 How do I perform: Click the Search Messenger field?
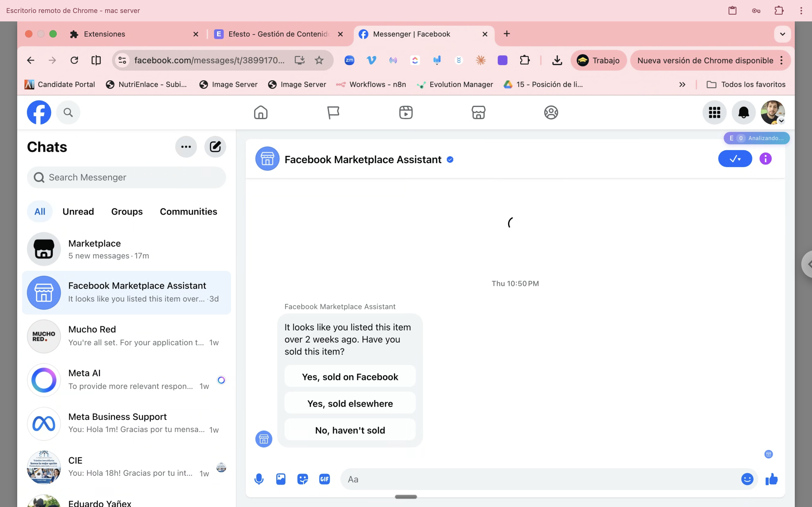[127, 177]
